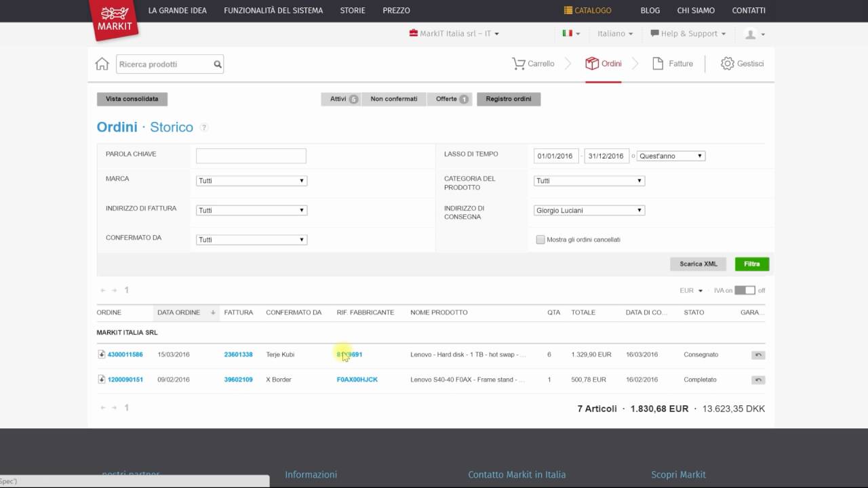
Task: Go to next page arrow below table
Action: tap(115, 407)
